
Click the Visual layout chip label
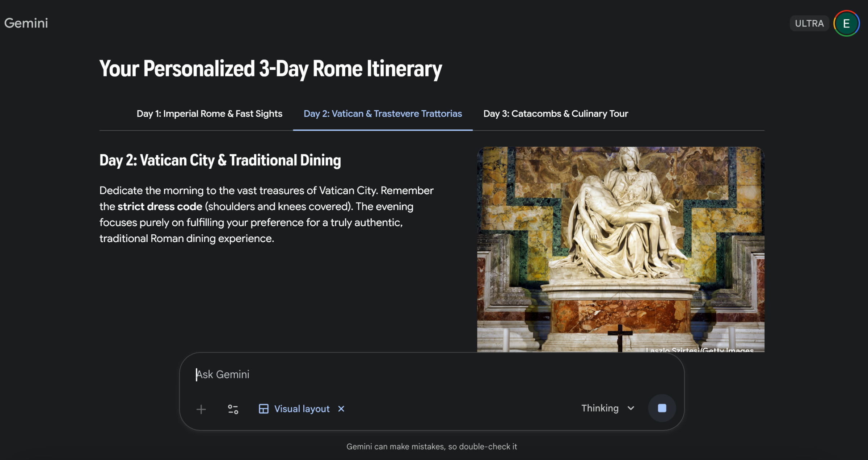tap(302, 409)
